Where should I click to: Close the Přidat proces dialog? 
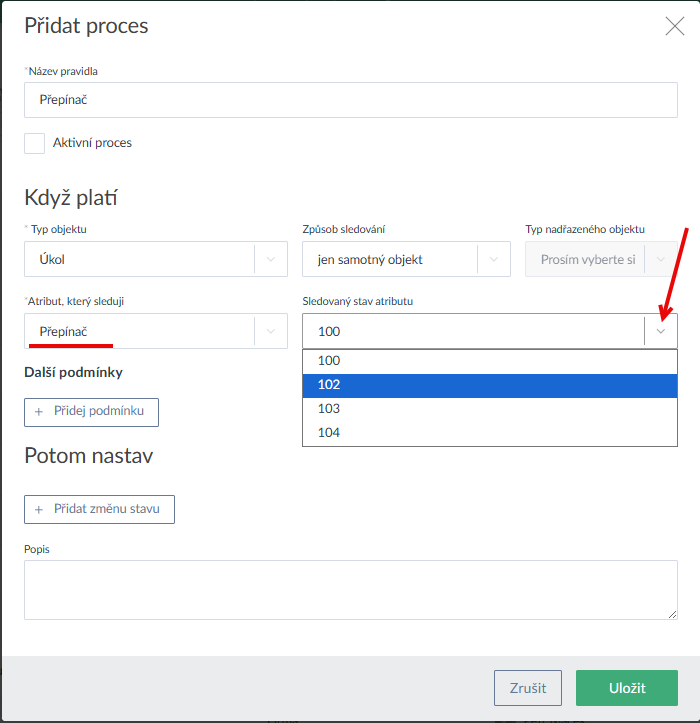pyautogui.click(x=675, y=27)
